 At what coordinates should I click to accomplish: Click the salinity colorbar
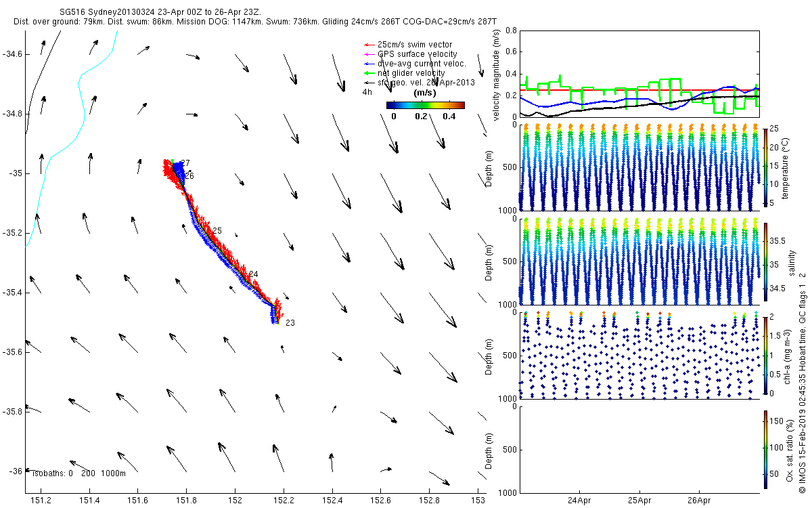pyautogui.click(x=765, y=261)
